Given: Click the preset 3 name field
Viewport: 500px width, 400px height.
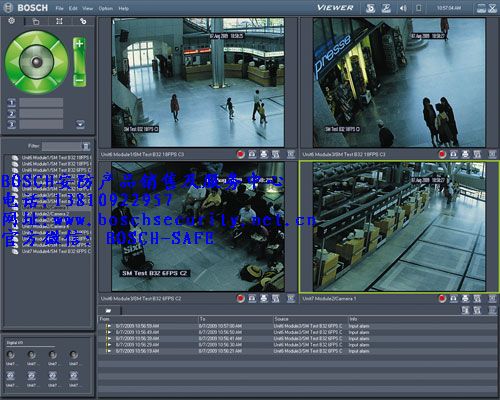Looking at the screenshot, I should click(x=41, y=125).
